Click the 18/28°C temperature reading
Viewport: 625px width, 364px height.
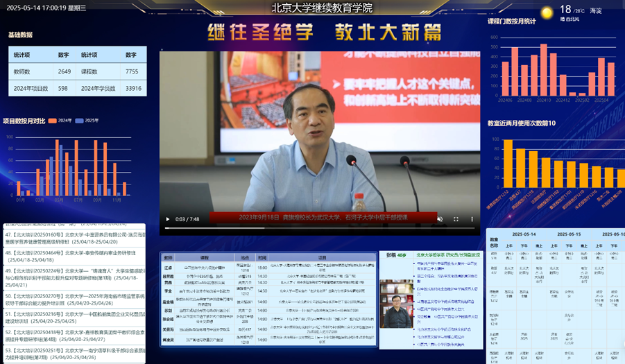572,10
